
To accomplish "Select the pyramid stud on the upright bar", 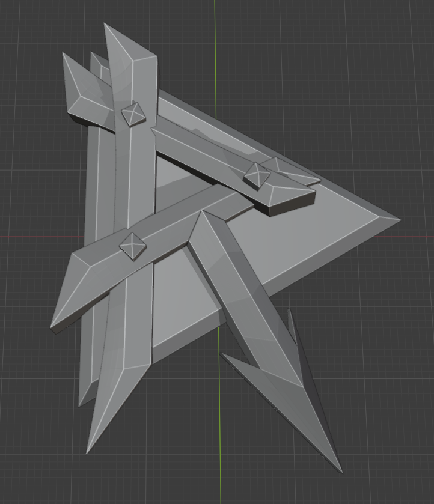I will click(133, 114).
